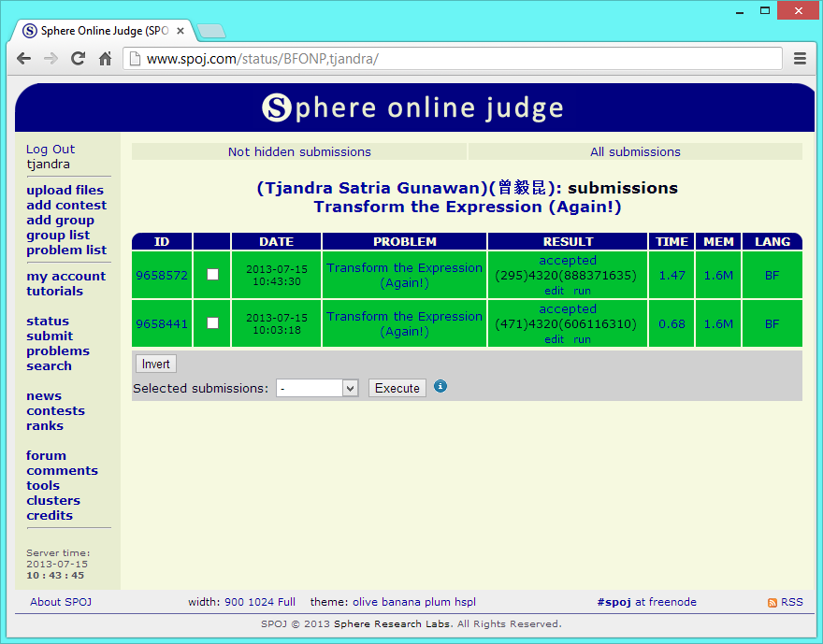
Task: Click the Execute button
Action: (x=397, y=388)
